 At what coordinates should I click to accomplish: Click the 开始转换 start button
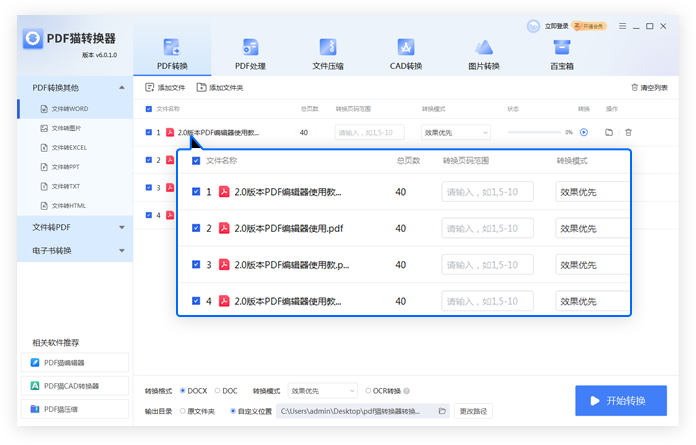pyautogui.click(x=621, y=401)
